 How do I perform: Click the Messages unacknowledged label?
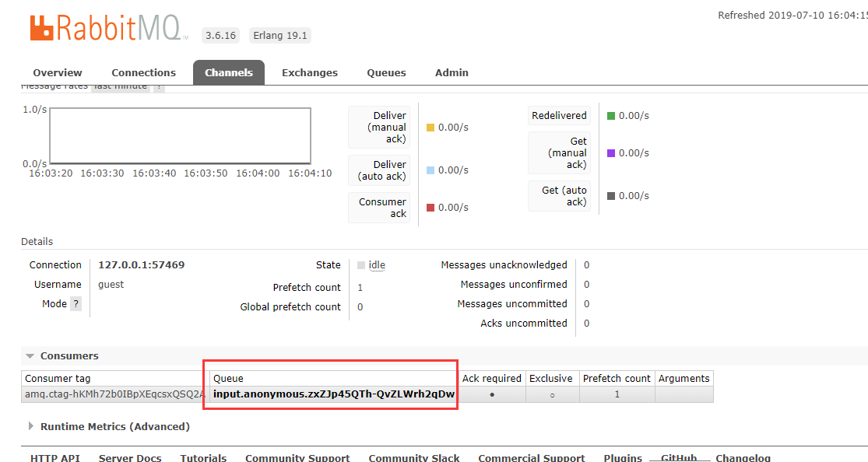[x=504, y=265]
